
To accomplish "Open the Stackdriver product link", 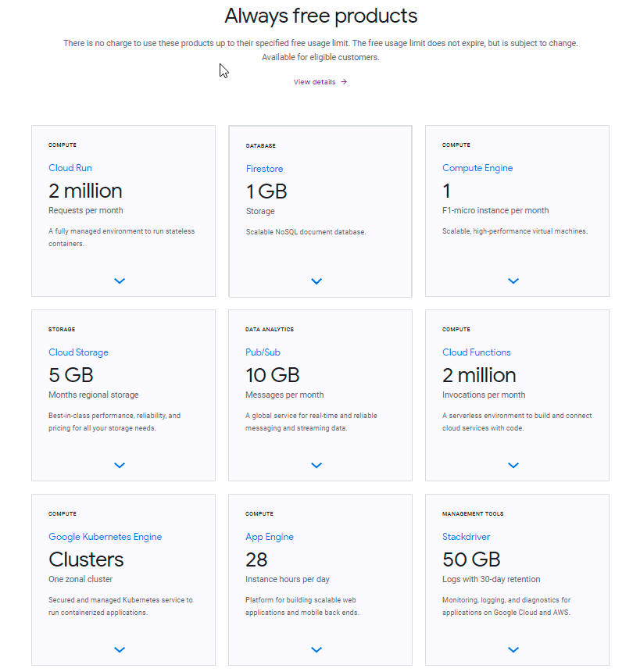I will 467,537.
